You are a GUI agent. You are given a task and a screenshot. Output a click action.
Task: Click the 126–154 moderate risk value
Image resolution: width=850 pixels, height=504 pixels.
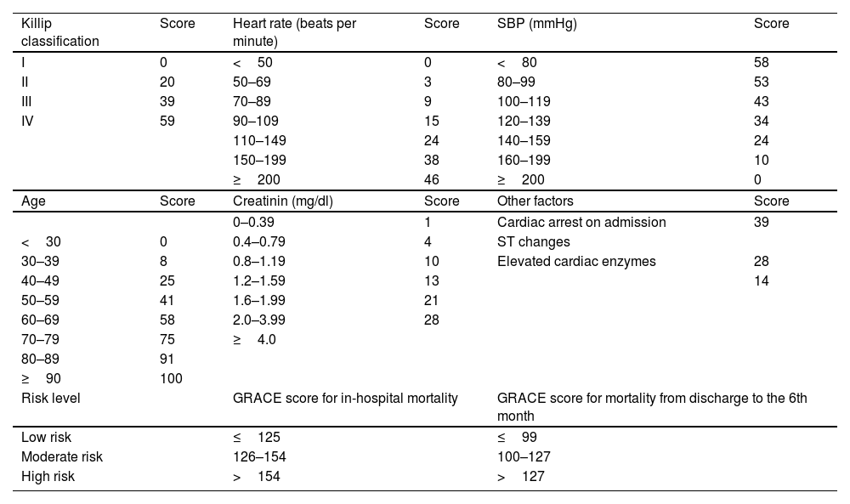pyautogui.click(x=259, y=457)
